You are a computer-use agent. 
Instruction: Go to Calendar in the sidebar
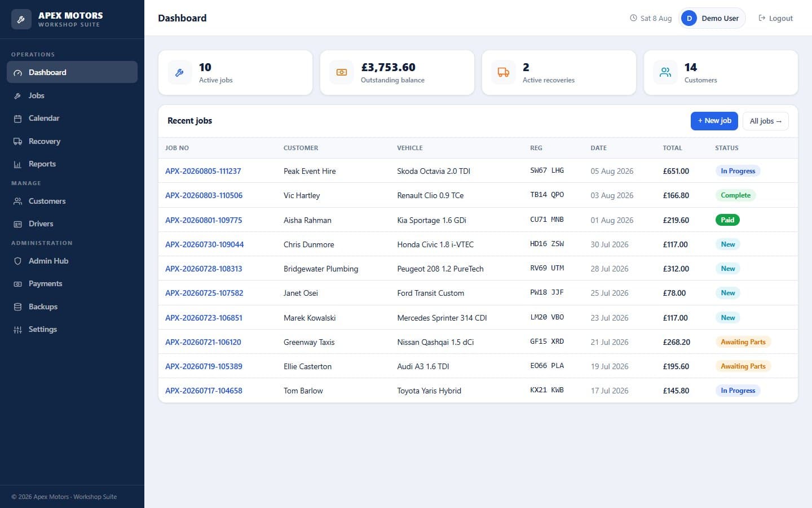point(72,118)
